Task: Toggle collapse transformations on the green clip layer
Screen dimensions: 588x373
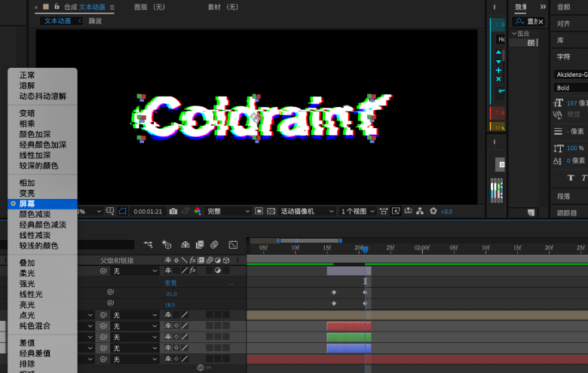Action: click(176, 337)
